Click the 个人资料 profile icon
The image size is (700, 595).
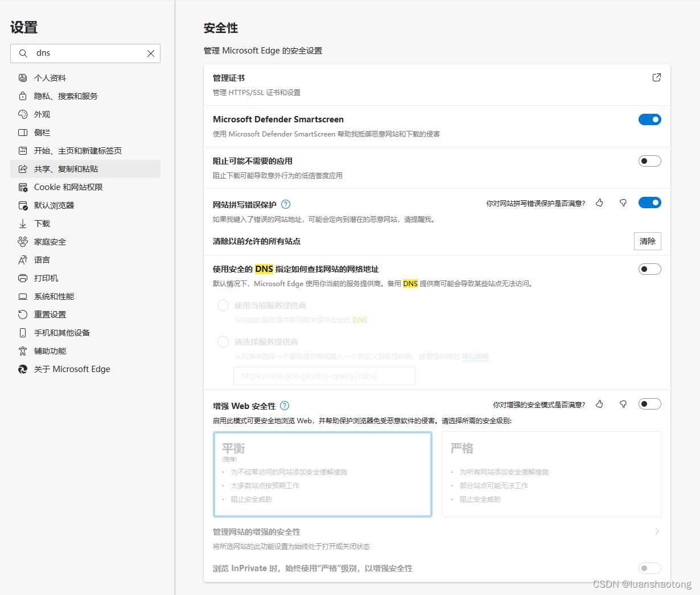point(23,78)
